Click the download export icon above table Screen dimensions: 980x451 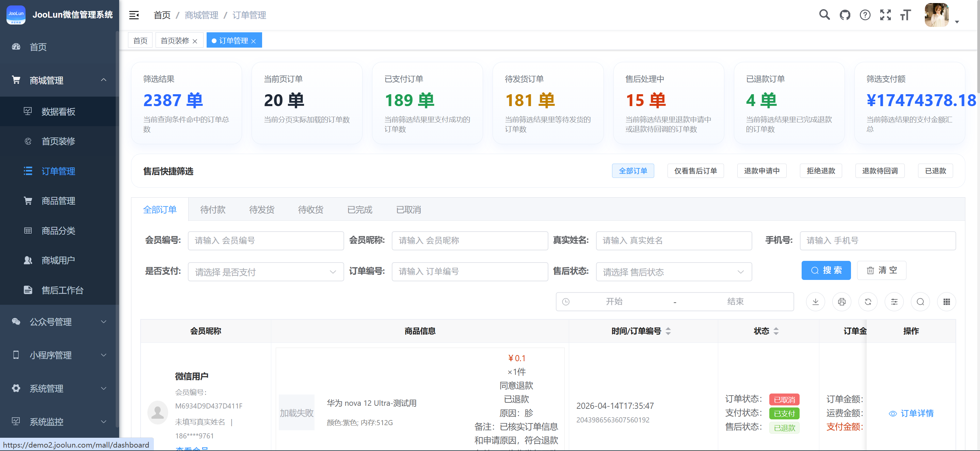[x=815, y=302]
